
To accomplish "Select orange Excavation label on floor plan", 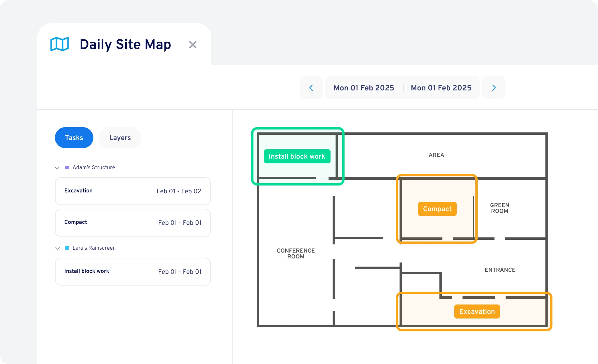I will (x=477, y=311).
